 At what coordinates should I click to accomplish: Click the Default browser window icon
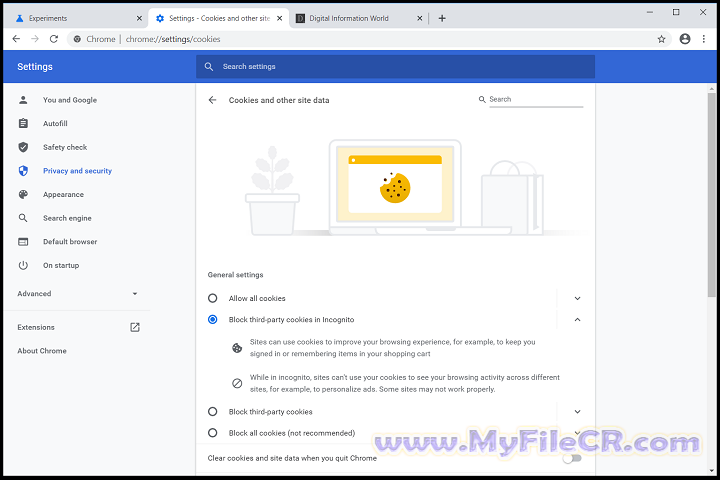tap(23, 242)
